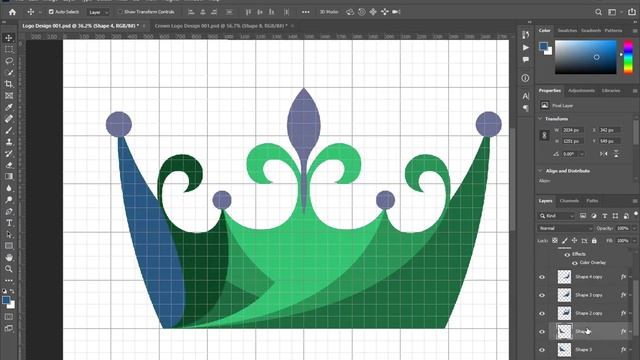The height and width of the screenshot is (360, 640).
Task: Open the Actions panel play icon
Action: click(526, 48)
